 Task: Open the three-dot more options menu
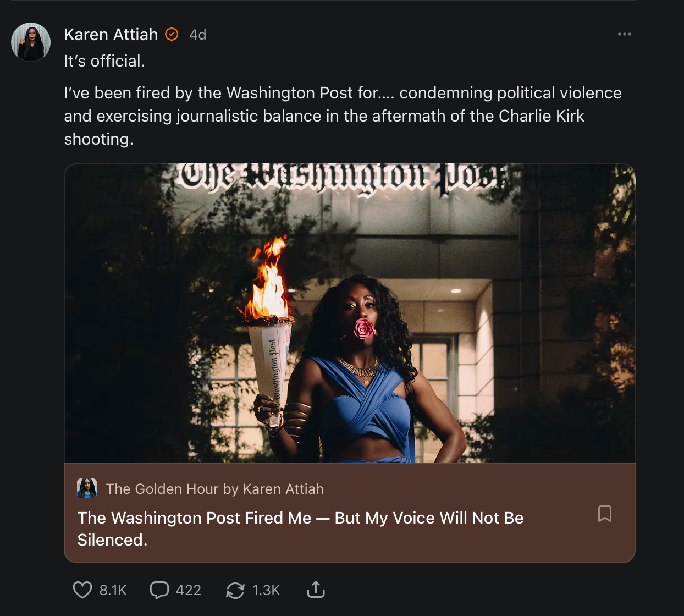tap(625, 34)
